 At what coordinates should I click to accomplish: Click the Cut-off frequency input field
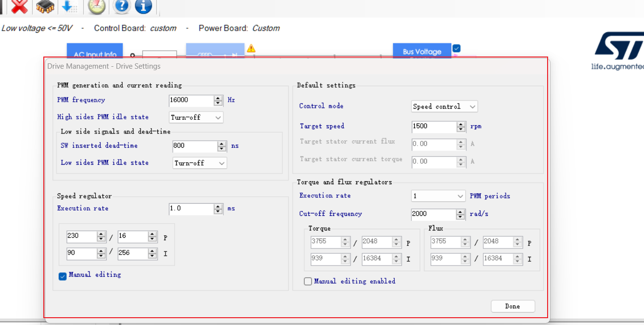tap(434, 214)
